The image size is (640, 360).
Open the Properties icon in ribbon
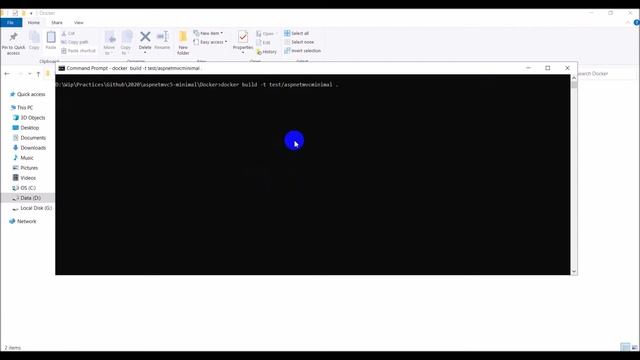(243, 37)
